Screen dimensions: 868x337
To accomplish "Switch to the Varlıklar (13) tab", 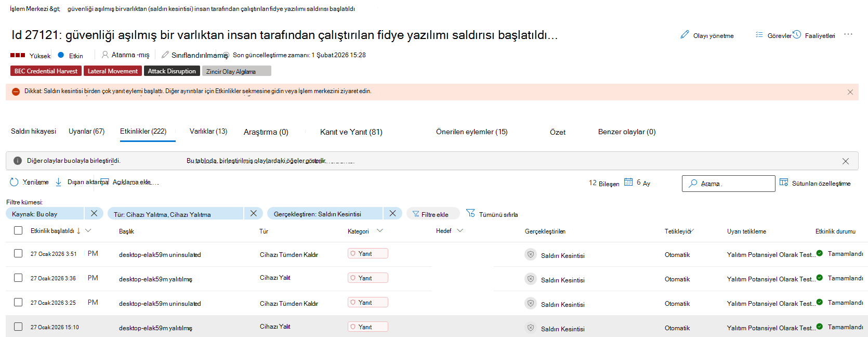I will (208, 131).
